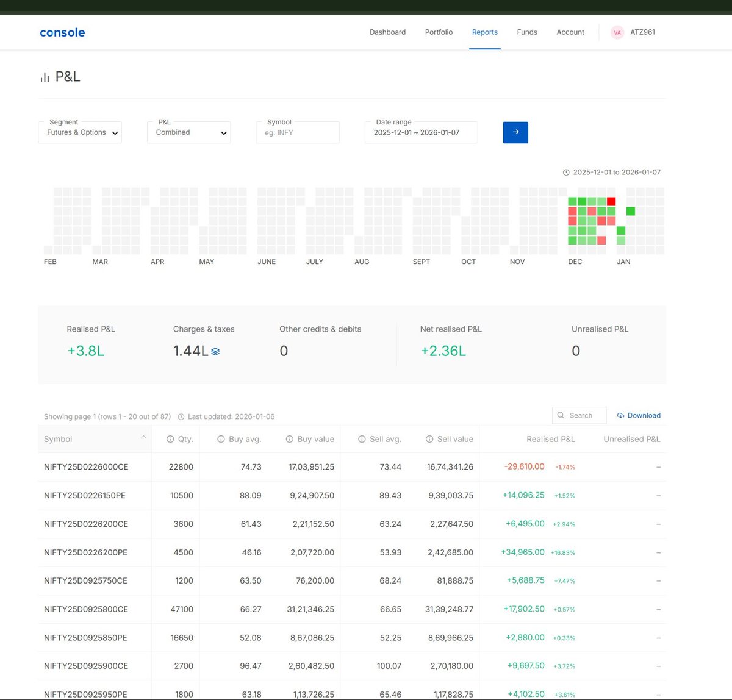Click the charges breakdown layers icon

pyautogui.click(x=215, y=352)
